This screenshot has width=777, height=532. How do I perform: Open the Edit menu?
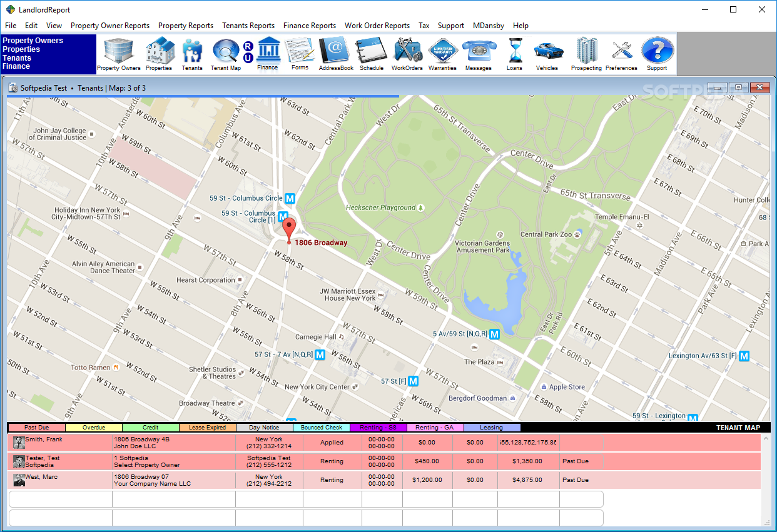(31, 26)
